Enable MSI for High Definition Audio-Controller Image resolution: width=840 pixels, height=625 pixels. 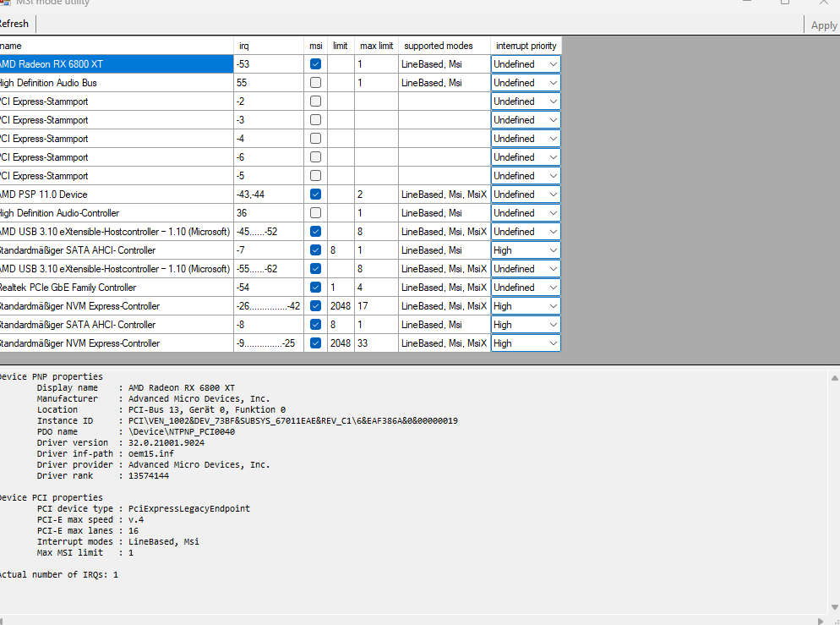pyautogui.click(x=315, y=213)
